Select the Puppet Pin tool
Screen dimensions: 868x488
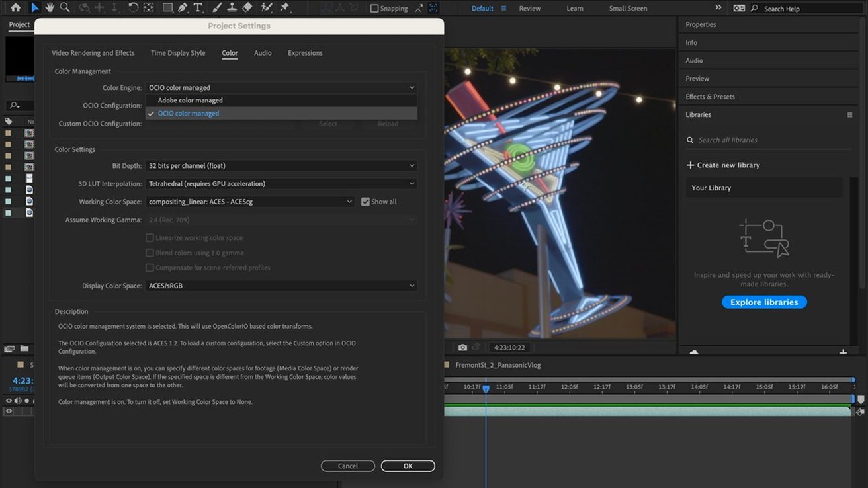[x=284, y=8]
